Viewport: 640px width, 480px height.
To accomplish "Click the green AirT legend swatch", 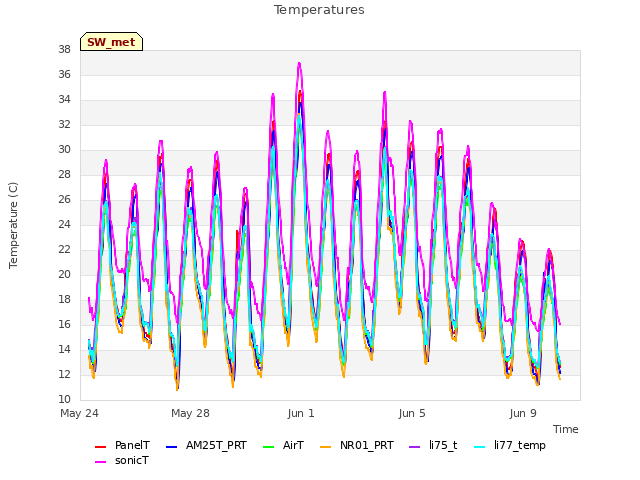I will click(x=269, y=447).
